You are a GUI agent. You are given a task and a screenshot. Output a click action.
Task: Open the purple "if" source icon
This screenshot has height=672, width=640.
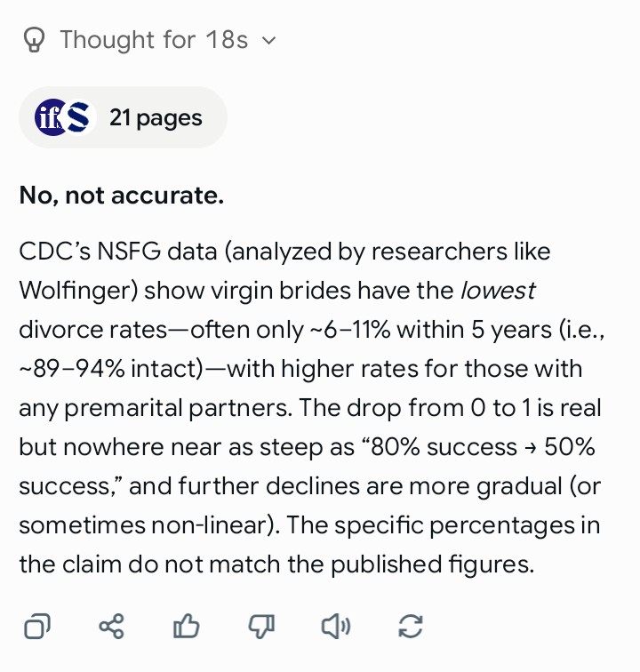coord(50,117)
